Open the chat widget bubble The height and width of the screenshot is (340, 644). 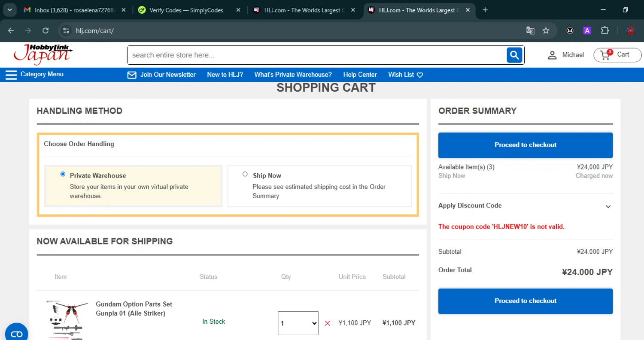click(x=16, y=334)
